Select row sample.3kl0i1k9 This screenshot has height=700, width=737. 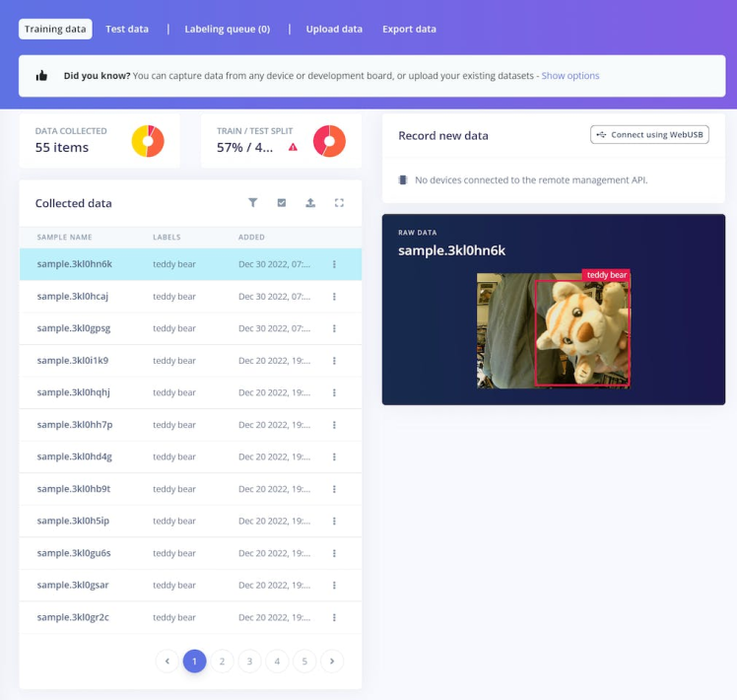click(x=190, y=361)
